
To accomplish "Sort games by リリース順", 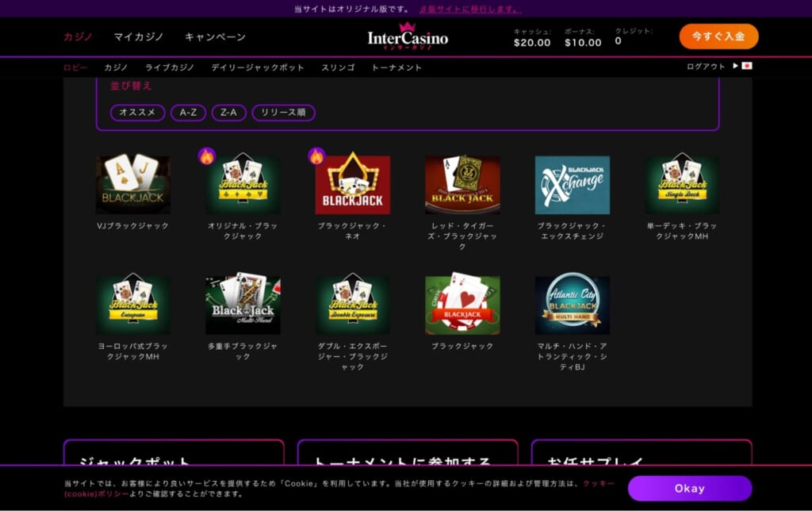I will tap(283, 113).
